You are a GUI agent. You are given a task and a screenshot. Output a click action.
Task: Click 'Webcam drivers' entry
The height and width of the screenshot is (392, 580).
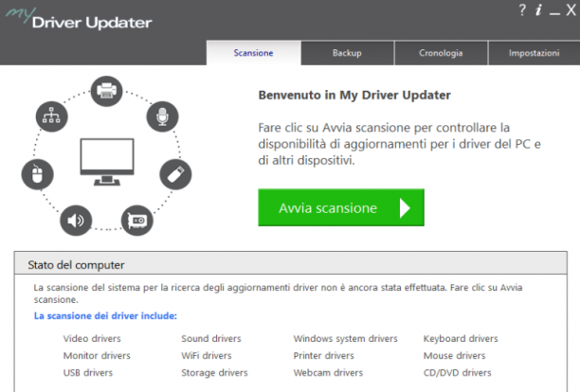coord(328,372)
